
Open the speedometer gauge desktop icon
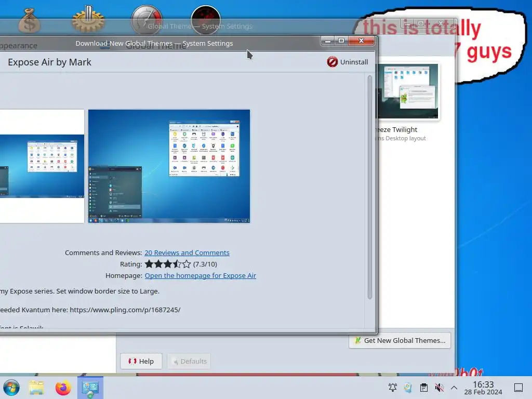pos(147,20)
